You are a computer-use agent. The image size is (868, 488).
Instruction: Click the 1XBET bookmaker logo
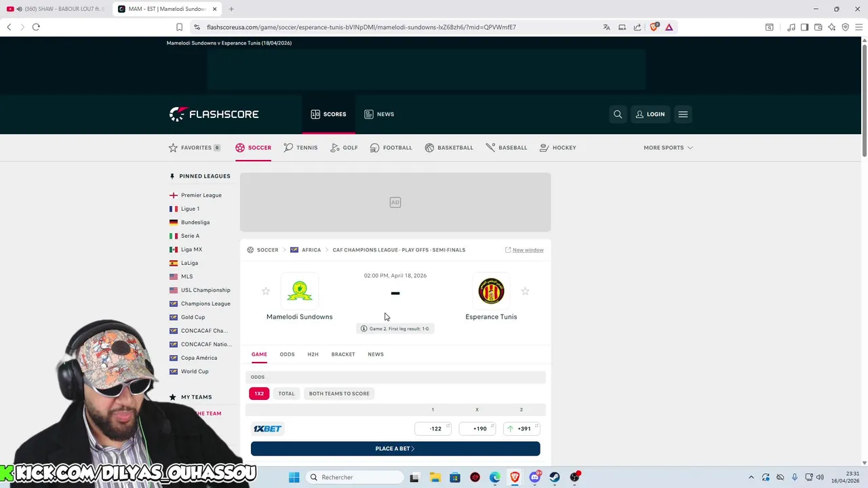(x=268, y=428)
